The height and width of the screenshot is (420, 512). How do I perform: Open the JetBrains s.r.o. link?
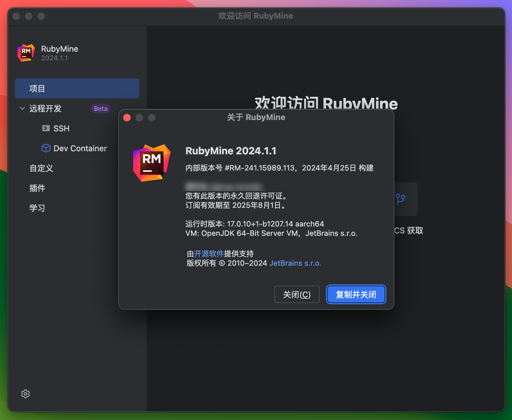295,263
